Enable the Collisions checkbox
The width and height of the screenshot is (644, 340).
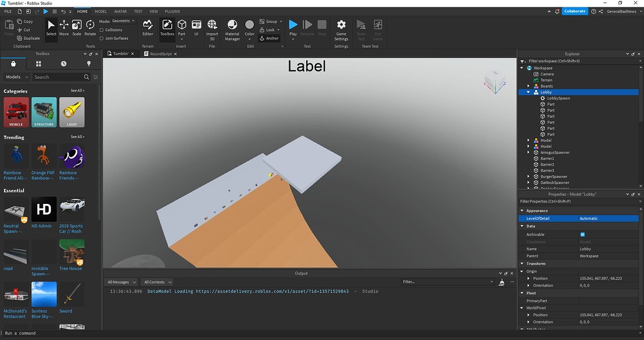(101, 30)
